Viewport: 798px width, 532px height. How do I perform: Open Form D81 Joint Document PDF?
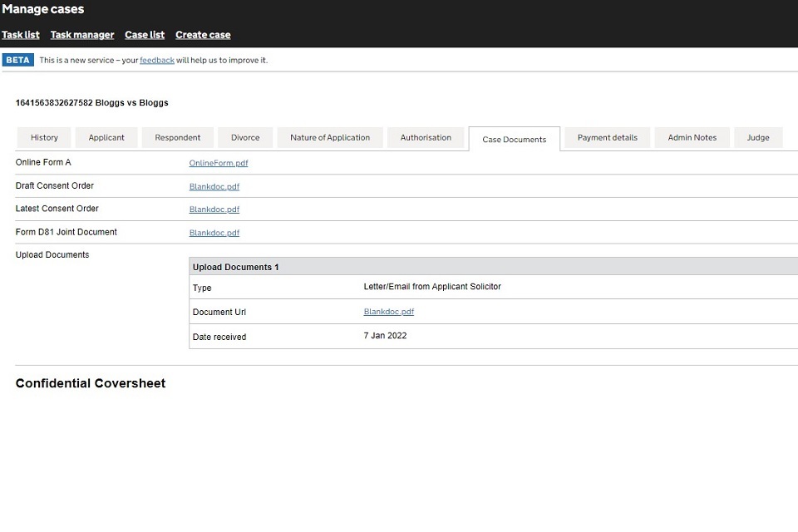pos(214,233)
